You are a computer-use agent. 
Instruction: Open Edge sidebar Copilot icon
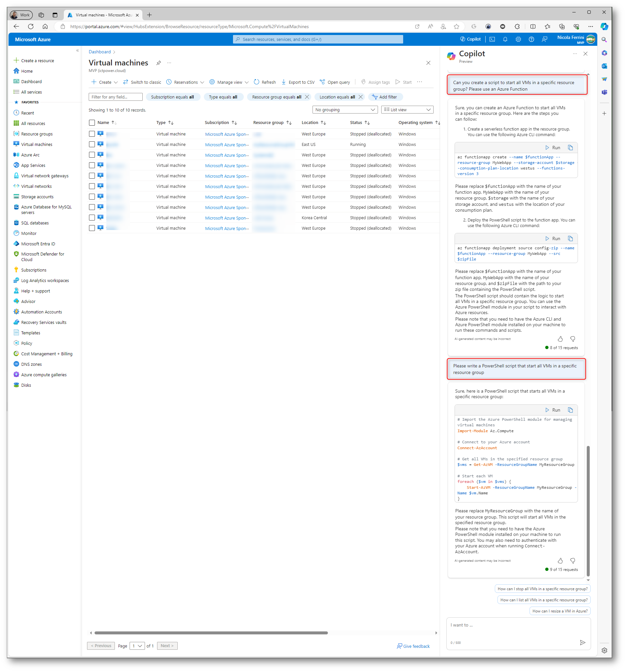point(604,27)
